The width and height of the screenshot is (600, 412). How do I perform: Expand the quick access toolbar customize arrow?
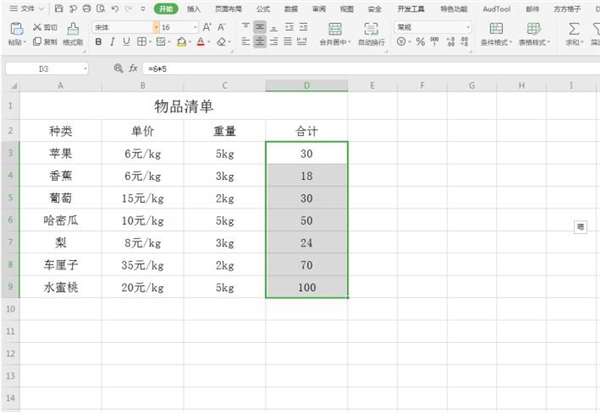pyautogui.click(x=143, y=8)
